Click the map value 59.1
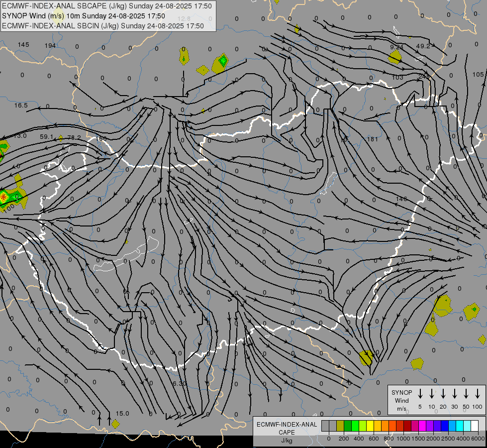The image size is (487, 448). (x=47, y=137)
